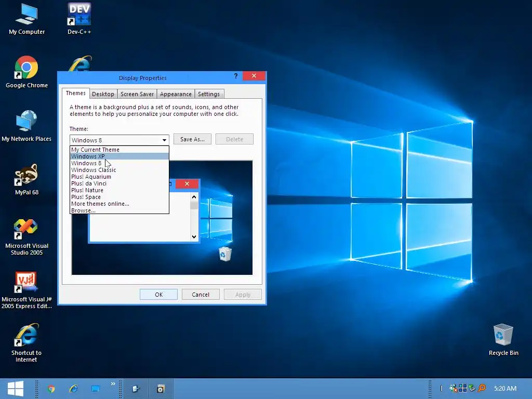Pick the Windows Classic theme

[x=119, y=170]
